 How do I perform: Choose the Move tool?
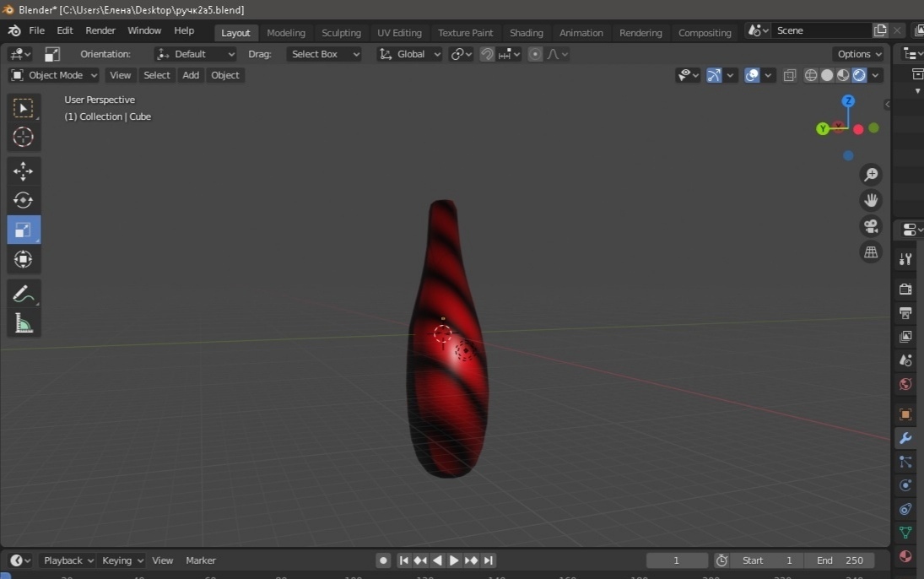pos(24,171)
